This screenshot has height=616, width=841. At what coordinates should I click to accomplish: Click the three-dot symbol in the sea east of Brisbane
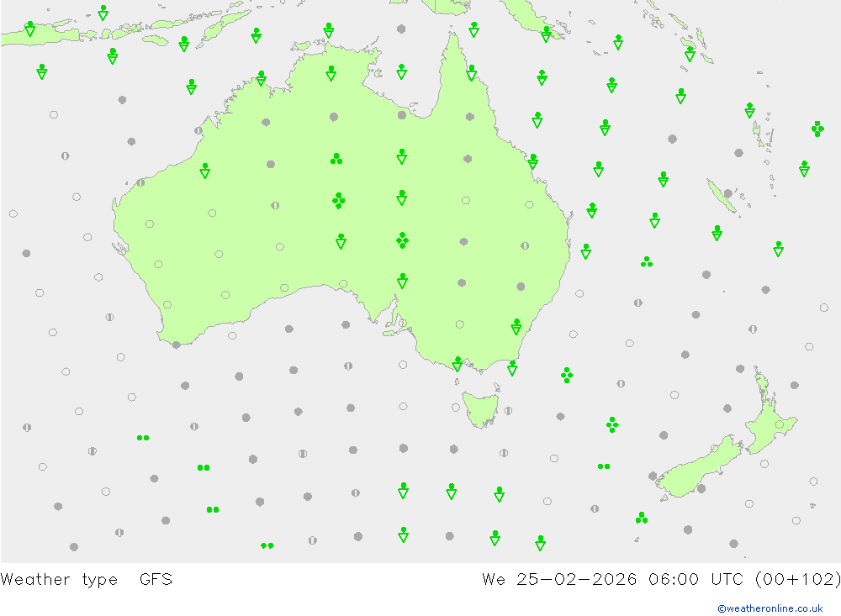pyautogui.click(x=647, y=261)
